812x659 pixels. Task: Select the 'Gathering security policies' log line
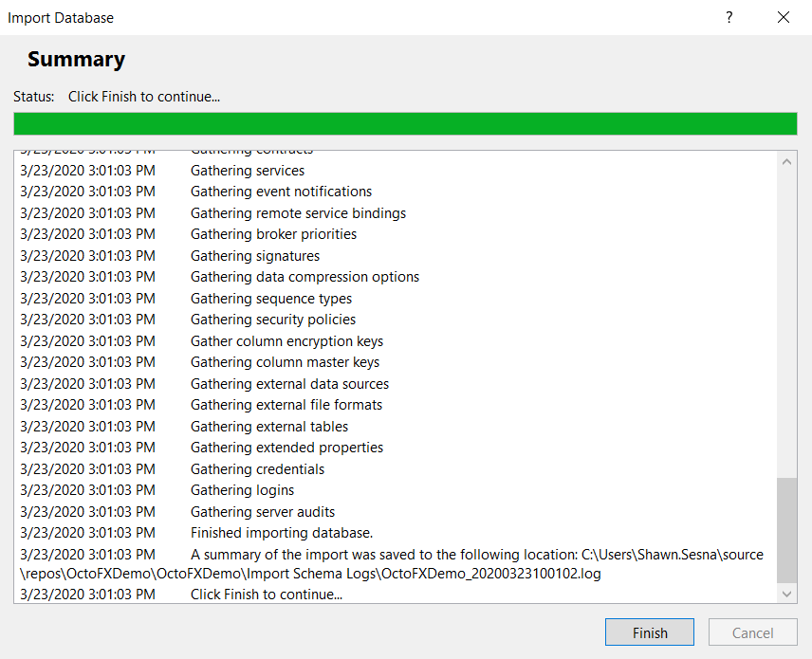[x=273, y=320]
